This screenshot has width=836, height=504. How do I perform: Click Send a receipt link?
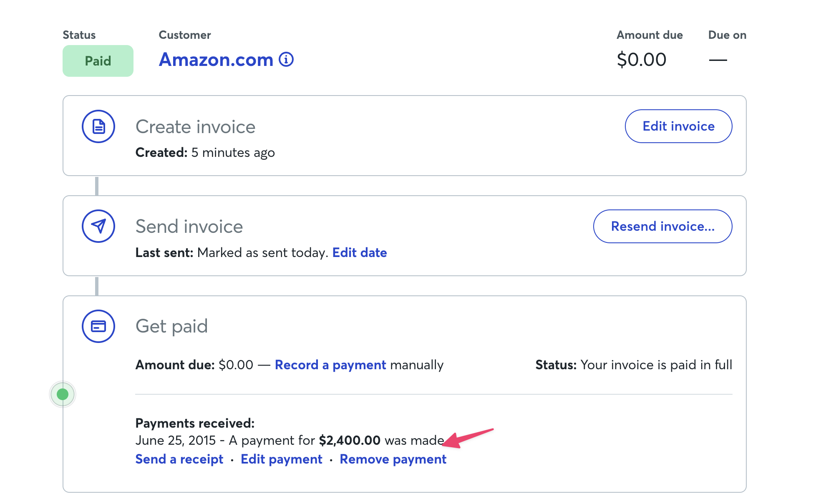point(179,459)
